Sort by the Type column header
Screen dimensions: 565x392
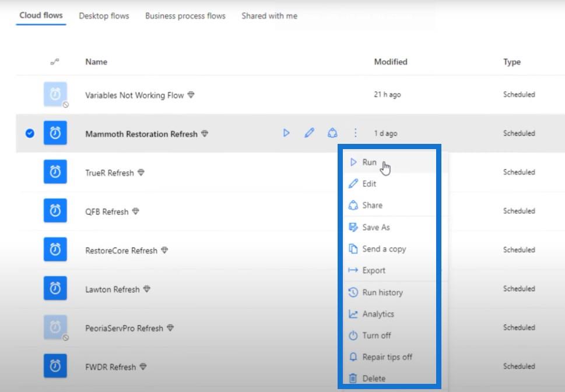click(x=512, y=62)
